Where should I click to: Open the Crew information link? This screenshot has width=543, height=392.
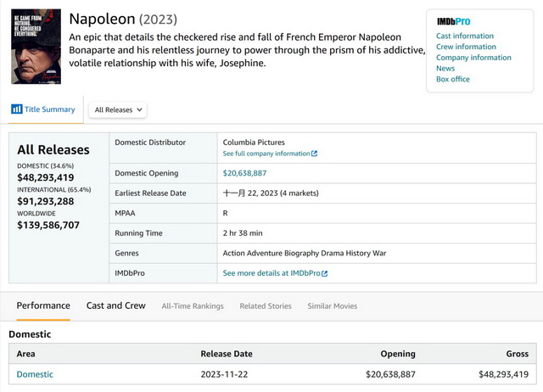[x=466, y=48]
